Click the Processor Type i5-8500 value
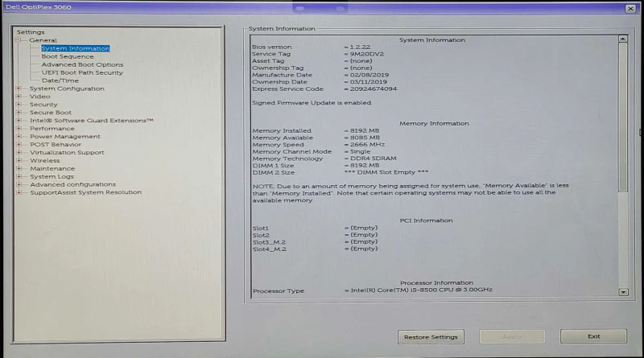This screenshot has height=358, width=644. [421, 290]
